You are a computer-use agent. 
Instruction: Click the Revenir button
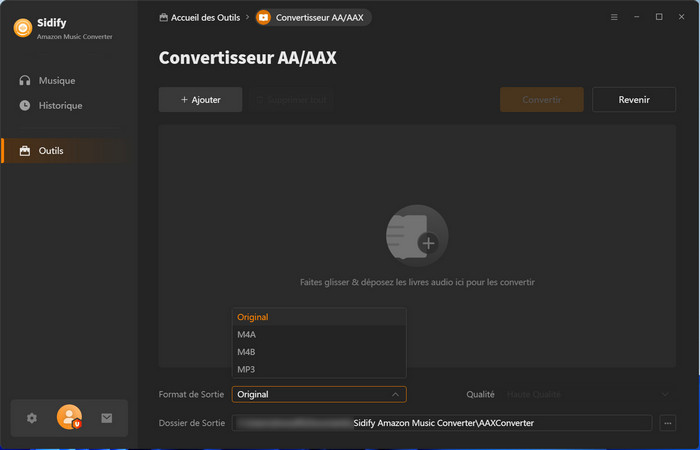tap(634, 100)
